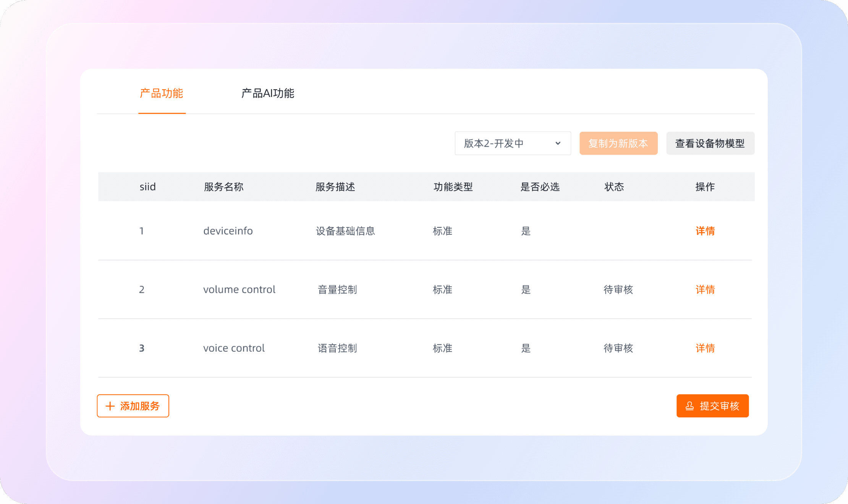The width and height of the screenshot is (848, 504).
Task: Click 标准 type in voice control row
Action: pyautogui.click(x=442, y=348)
